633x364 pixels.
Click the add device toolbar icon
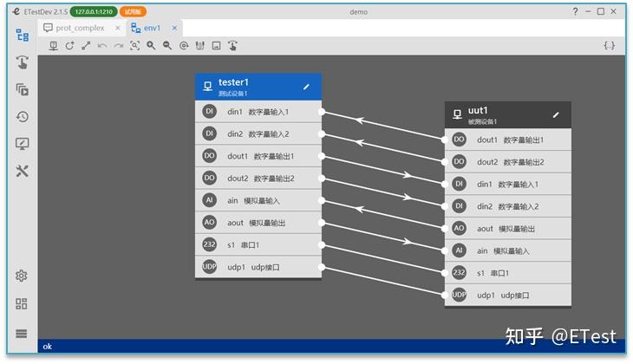[53, 46]
